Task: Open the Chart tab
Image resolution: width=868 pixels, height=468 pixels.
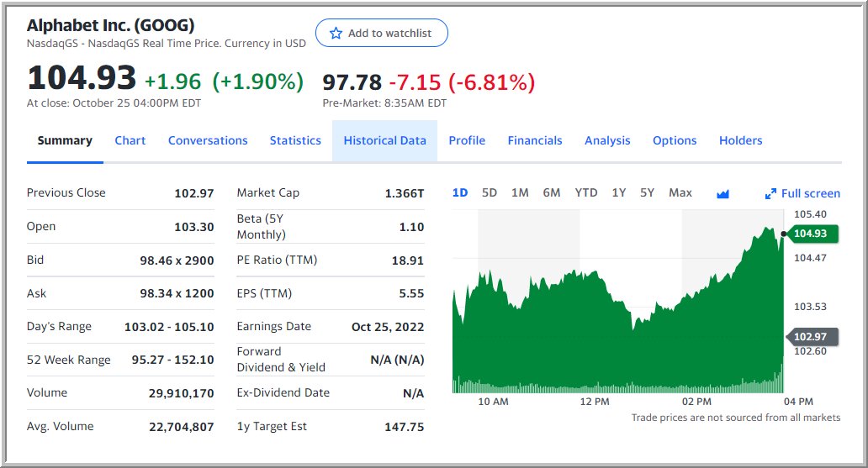Action: 130,140
